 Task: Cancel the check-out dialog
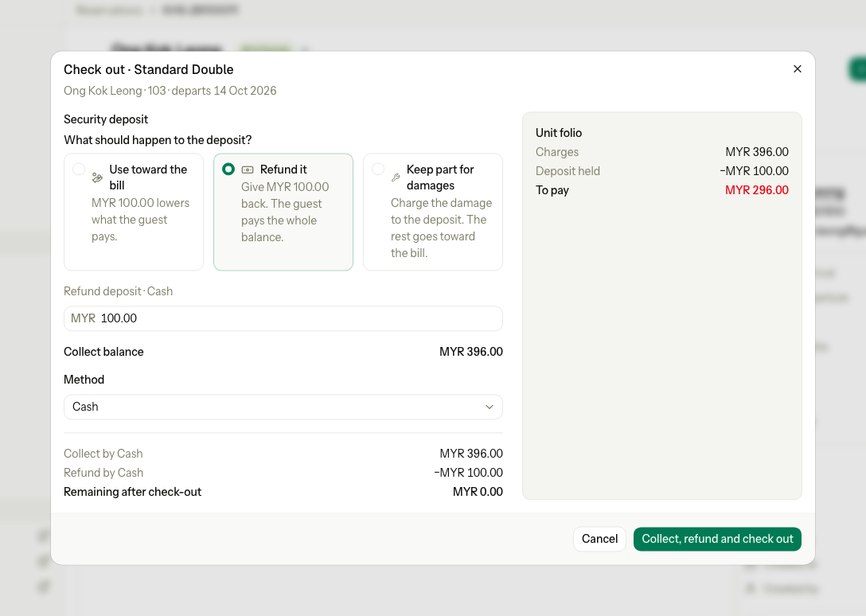pos(599,540)
